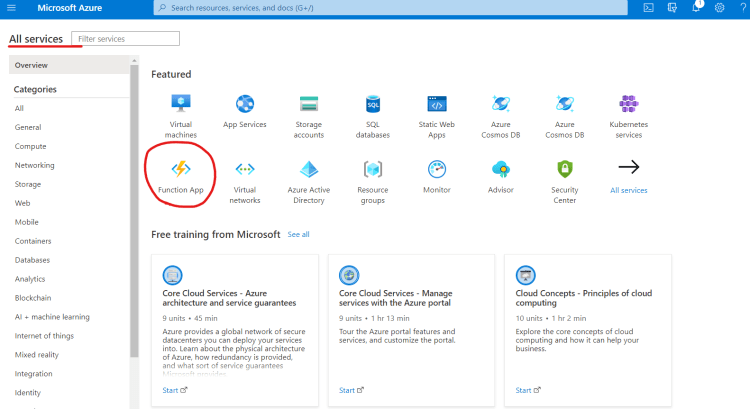Open Resource groups
Image resolution: width=750 pixels, height=409 pixels.
373,182
